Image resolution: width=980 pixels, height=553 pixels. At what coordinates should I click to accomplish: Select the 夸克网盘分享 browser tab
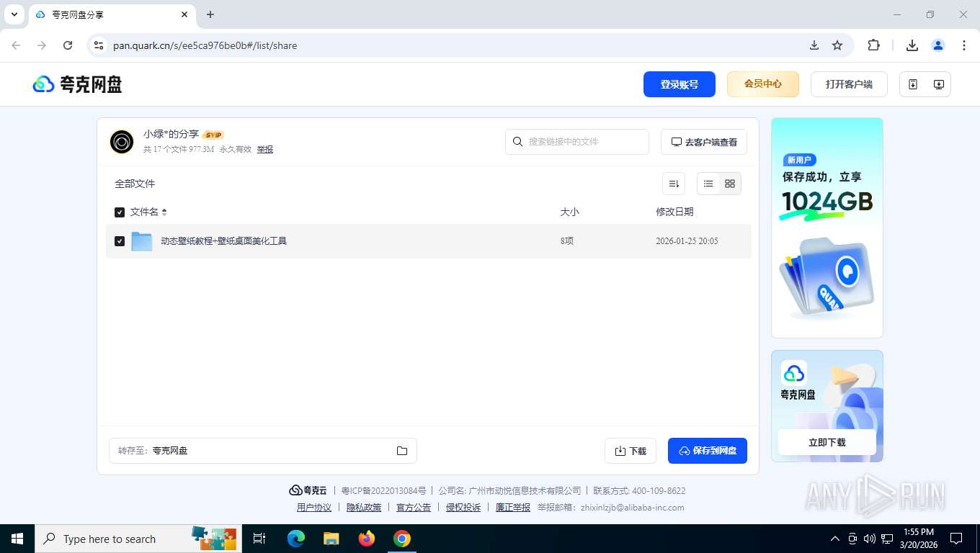click(112, 14)
